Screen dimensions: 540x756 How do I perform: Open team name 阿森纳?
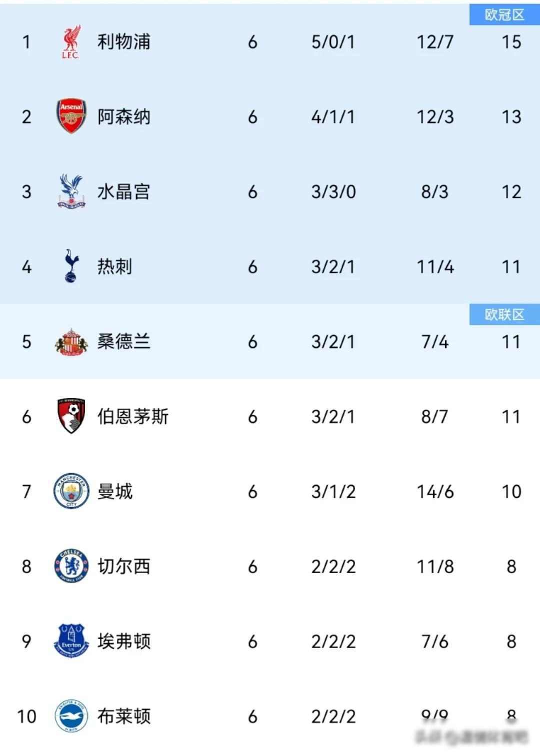click(x=123, y=117)
